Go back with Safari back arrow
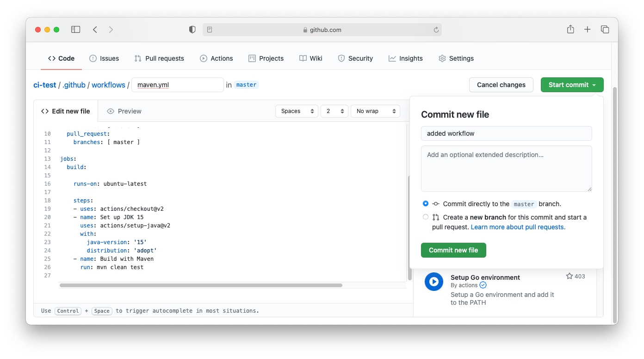Screen dimensions: 644x359 [95, 30]
